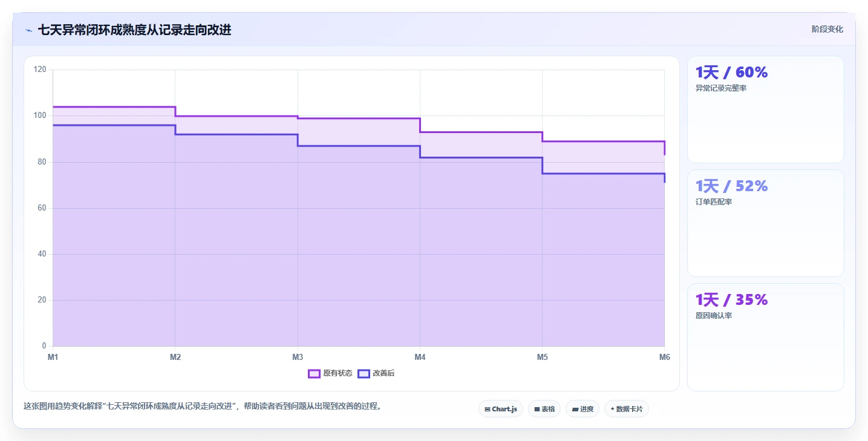Click the M1 x-axis label

coord(53,358)
